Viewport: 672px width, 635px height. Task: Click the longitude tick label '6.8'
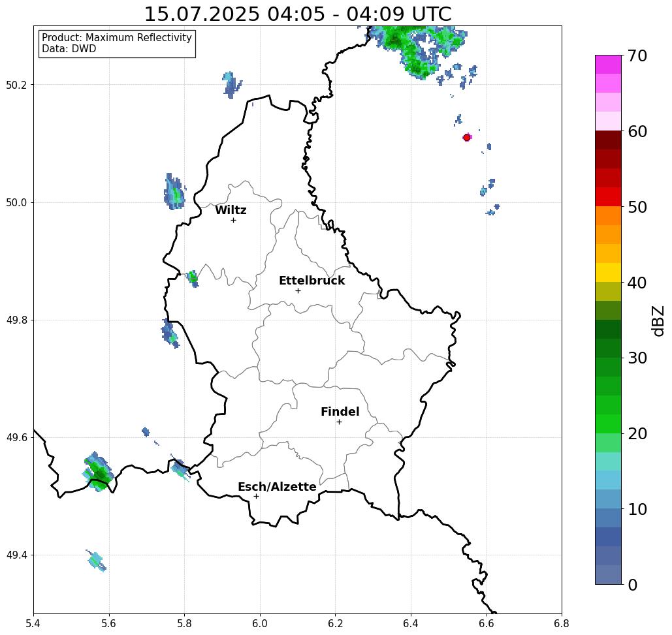click(562, 623)
